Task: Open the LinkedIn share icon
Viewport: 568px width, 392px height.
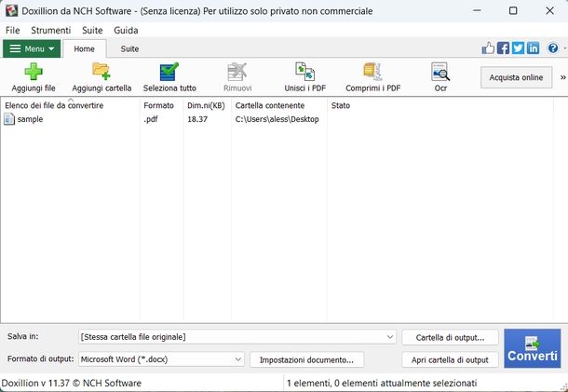Action: click(x=533, y=47)
